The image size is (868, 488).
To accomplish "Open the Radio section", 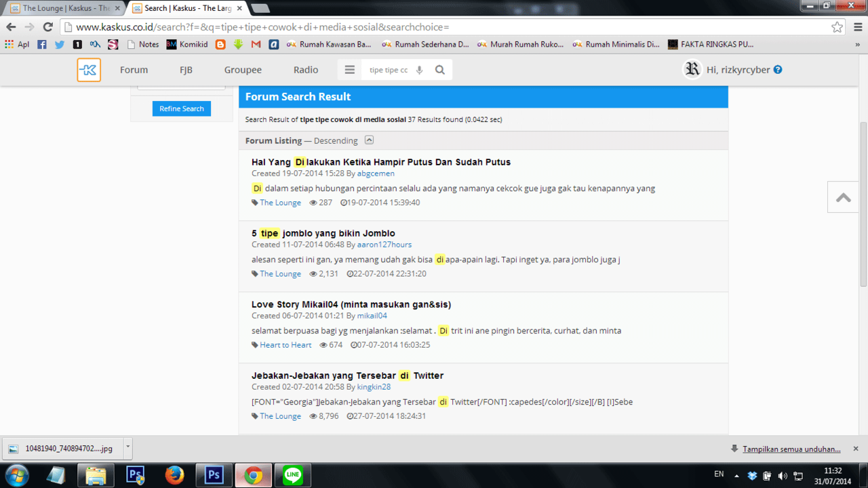I will pyautogui.click(x=306, y=70).
